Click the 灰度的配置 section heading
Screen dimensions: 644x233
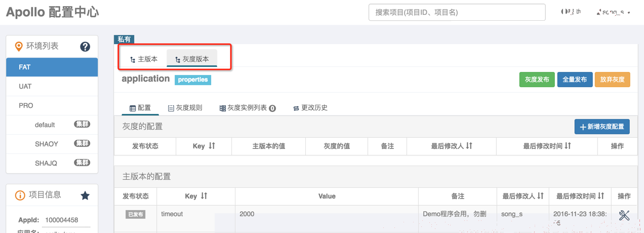click(x=143, y=127)
